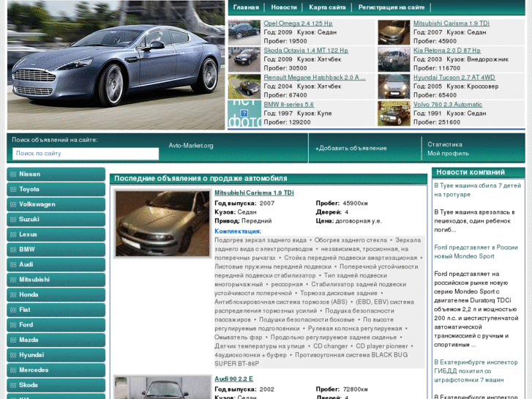The width and height of the screenshot is (532, 399).
Task: Open news 'Ford представляет в России новый Mondeo Sport'
Action: point(476,252)
